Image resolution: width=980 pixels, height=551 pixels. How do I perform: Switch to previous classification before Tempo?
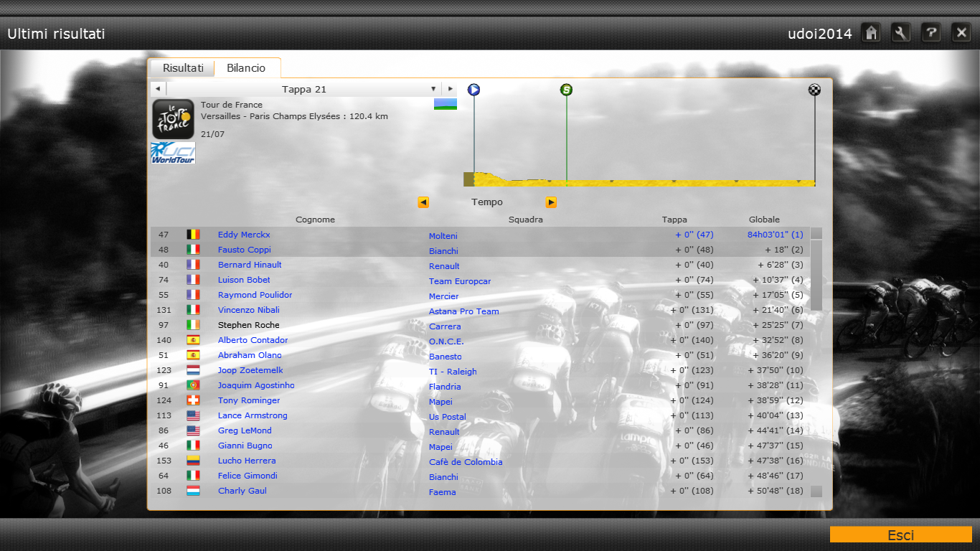423,202
